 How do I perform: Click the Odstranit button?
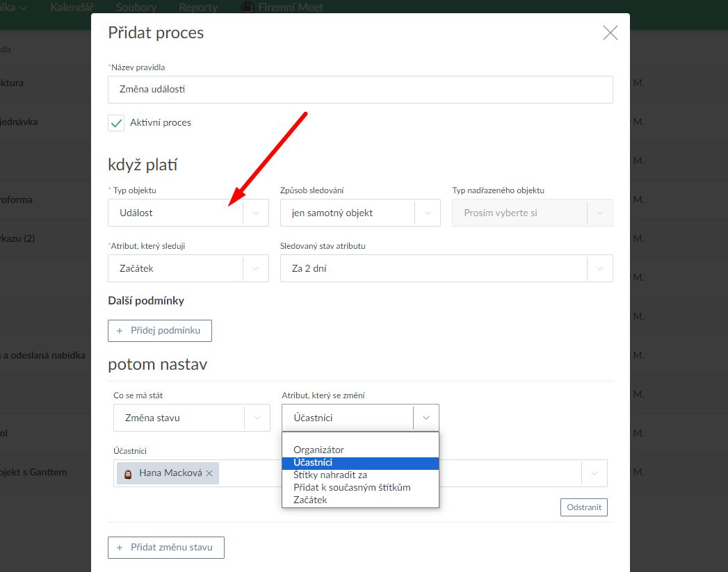(x=583, y=507)
